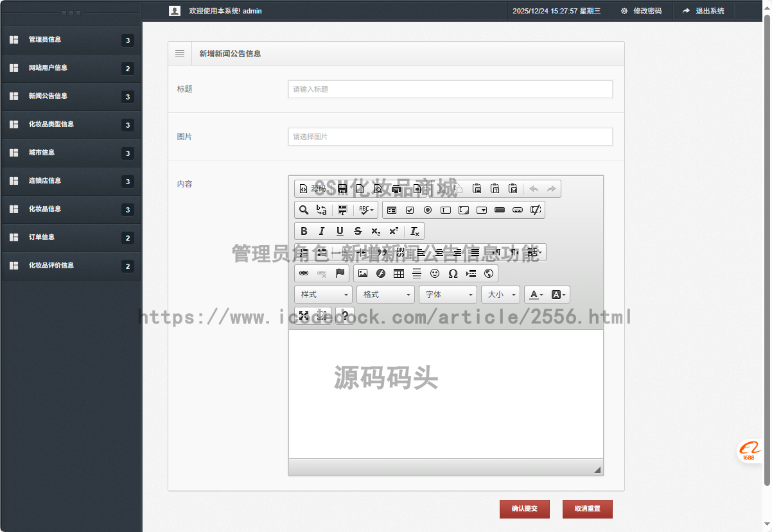Image resolution: width=772 pixels, height=532 pixels.
Task: Open the text color picker
Action: coord(534,295)
